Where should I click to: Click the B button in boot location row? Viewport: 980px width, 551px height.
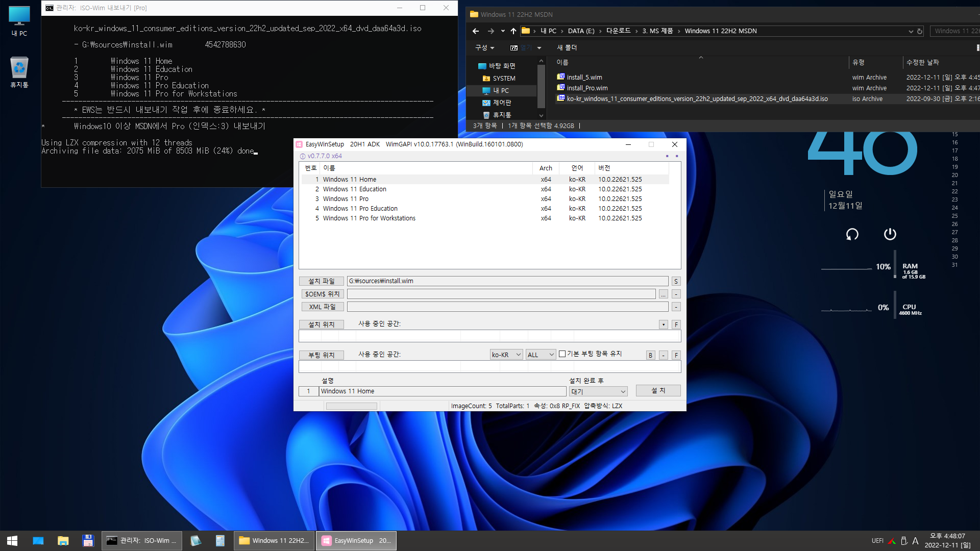(x=650, y=356)
